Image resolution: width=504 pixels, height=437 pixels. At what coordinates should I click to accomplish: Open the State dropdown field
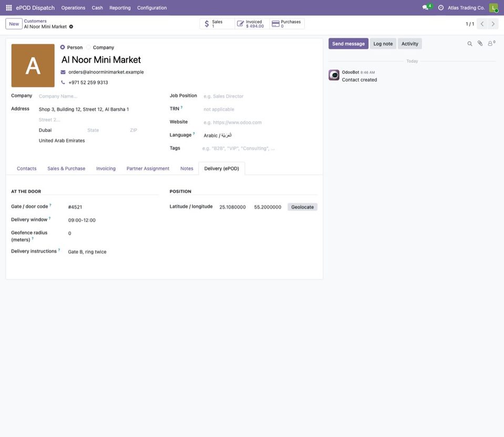pyautogui.click(x=106, y=130)
